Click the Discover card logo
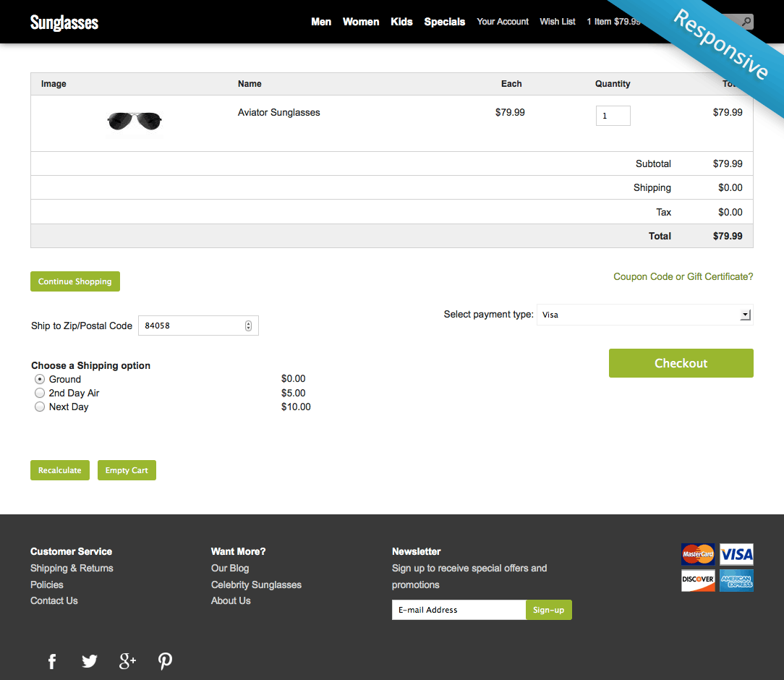Screen dimensions: 784x680 pyautogui.click(x=698, y=580)
